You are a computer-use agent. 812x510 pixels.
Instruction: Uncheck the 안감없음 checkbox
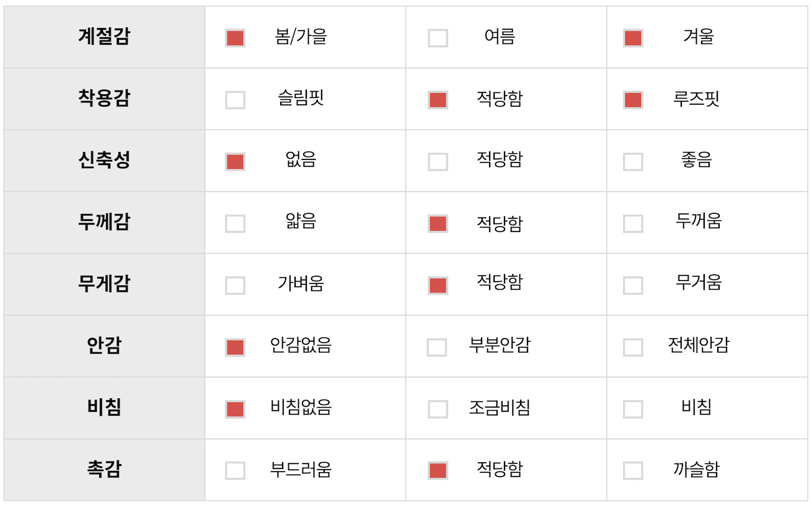(235, 347)
